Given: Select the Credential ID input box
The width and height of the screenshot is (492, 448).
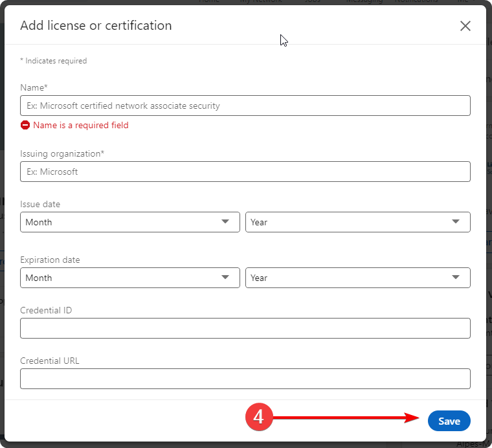Looking at the screenshot, I should click(x=245, y=328).
